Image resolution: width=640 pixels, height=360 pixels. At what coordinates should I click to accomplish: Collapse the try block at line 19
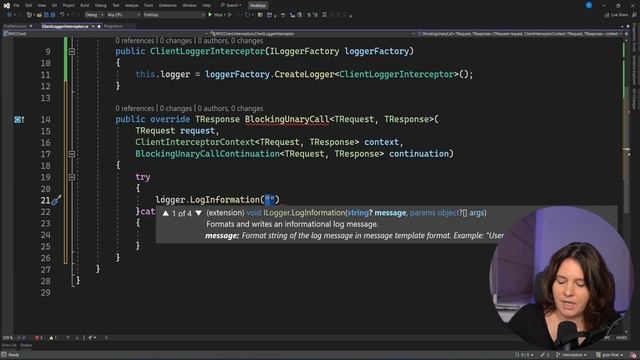tap(72, 177)
